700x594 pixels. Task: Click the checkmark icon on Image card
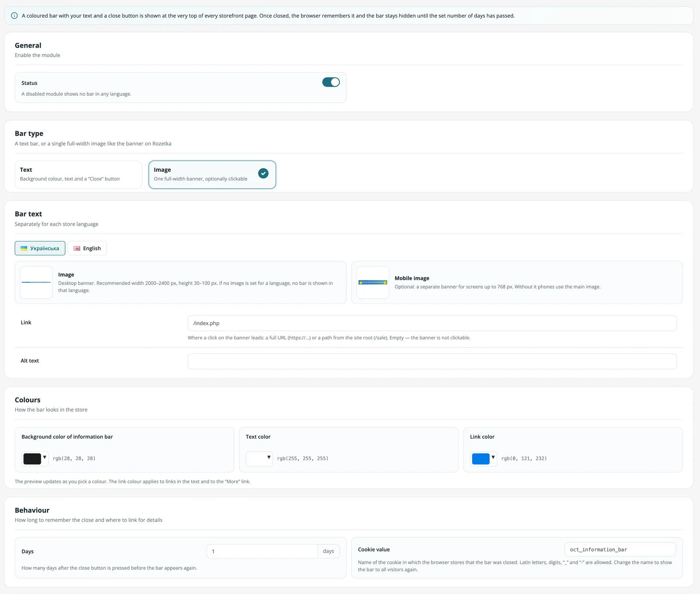[263, 173]
